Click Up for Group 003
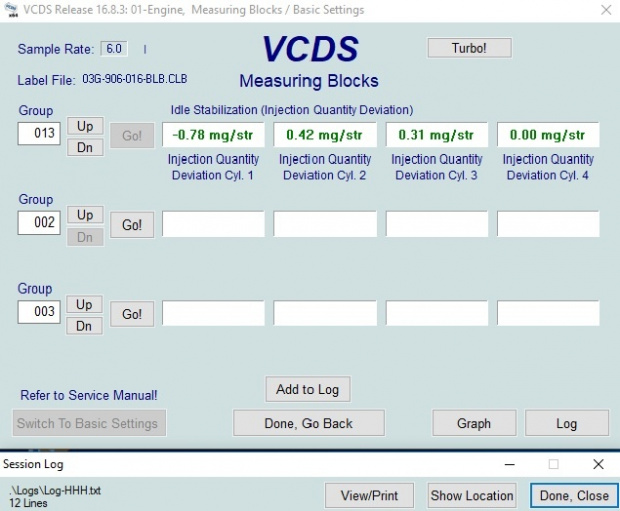 click(x=84, y=305)
